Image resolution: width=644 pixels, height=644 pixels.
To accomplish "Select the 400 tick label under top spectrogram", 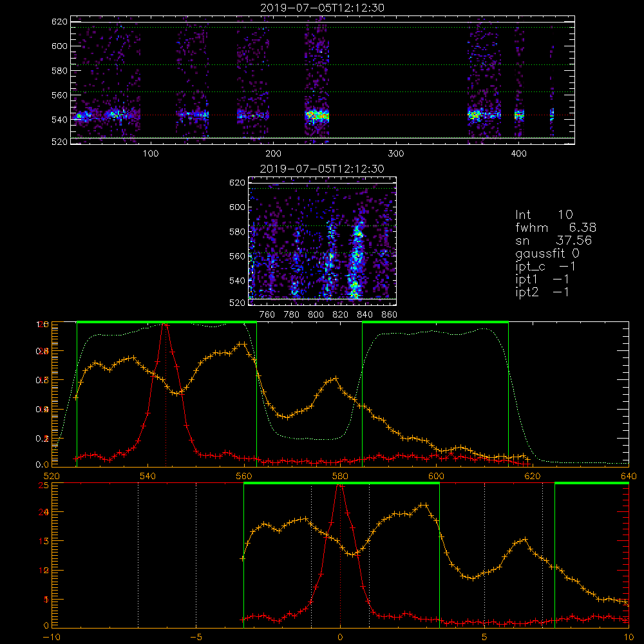I will click(x=518, y=154).
